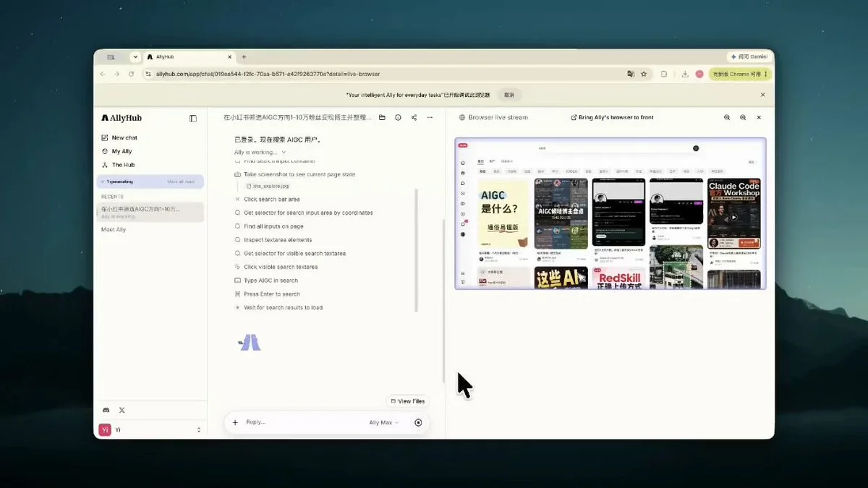868x488 pixels.
Task: Zoom out the browser live stream
Action: click(727, 117)
